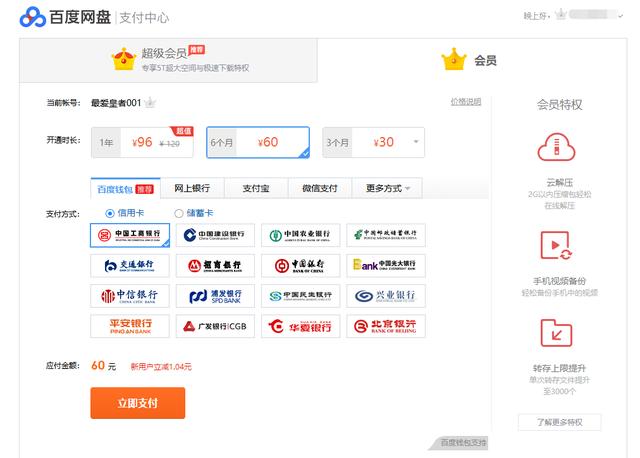Click the 支付中心 header text

tap(144, 18)
